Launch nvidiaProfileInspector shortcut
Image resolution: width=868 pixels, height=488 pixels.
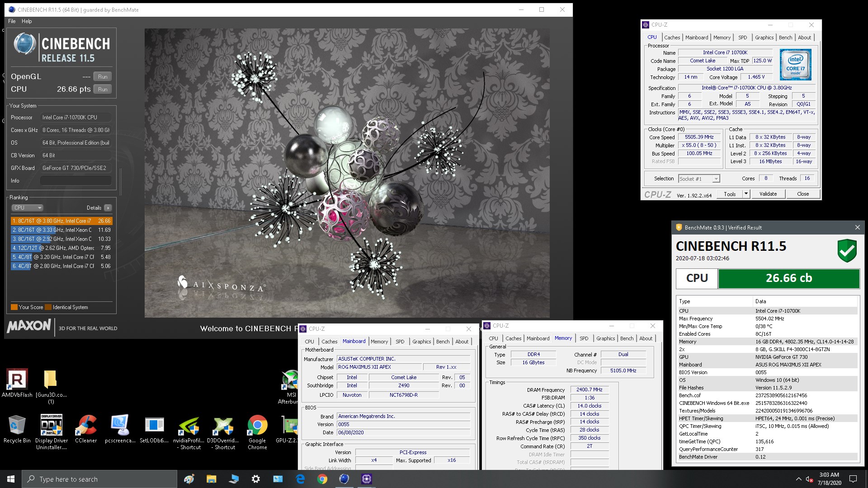(x=189, y=432)
